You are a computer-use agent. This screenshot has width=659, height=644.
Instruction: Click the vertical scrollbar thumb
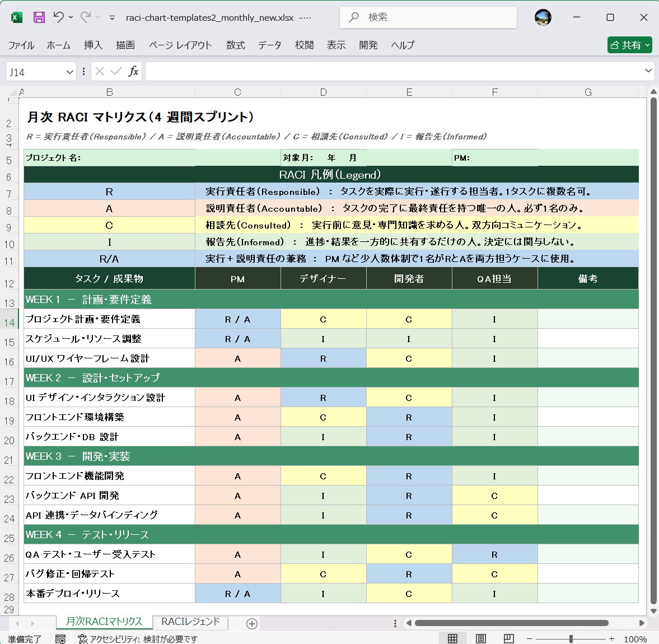click(x=653, y=351)
